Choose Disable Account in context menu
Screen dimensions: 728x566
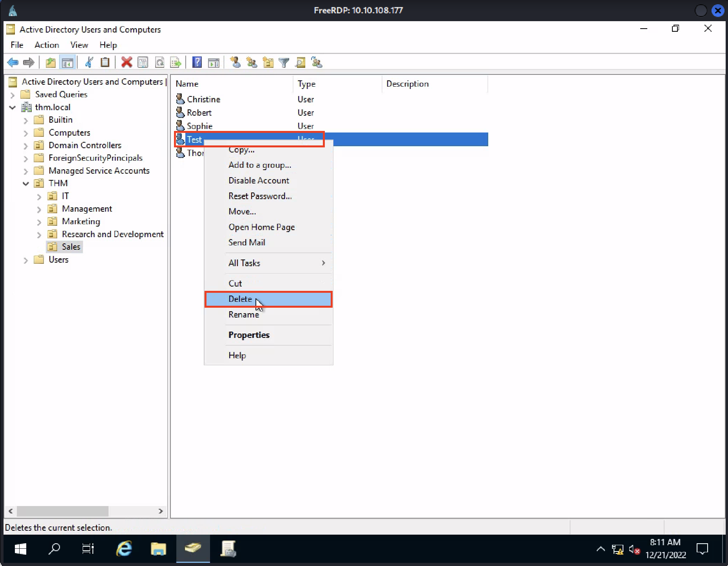(x=268, y=180)
